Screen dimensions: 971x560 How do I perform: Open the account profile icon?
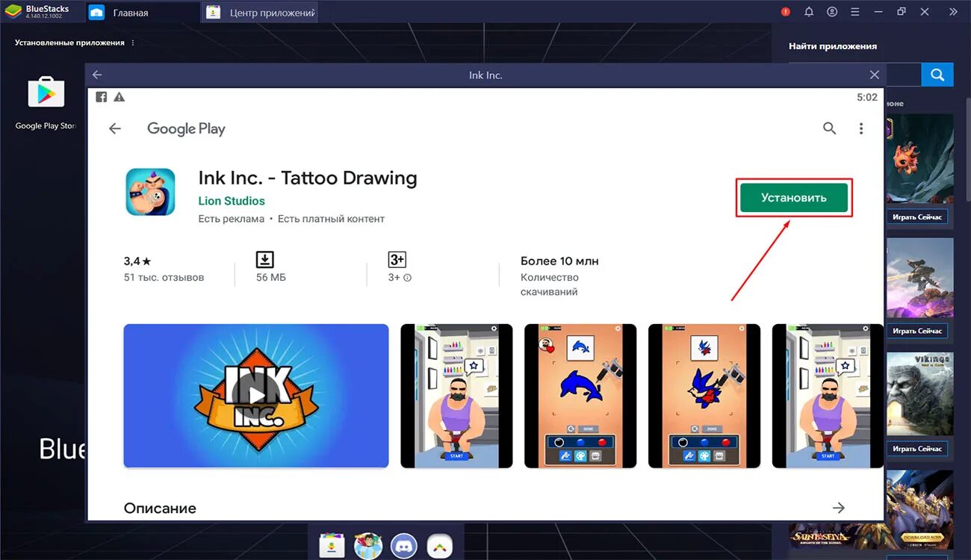[x=832, y=12]
